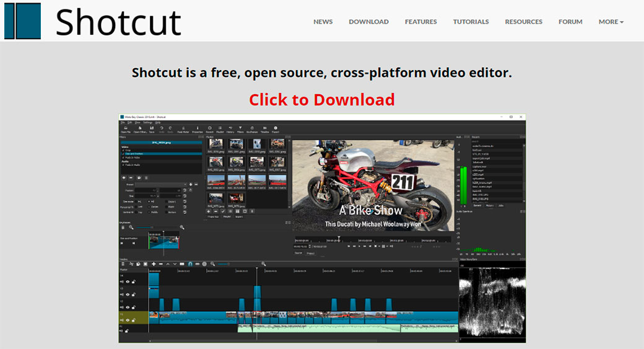Viewport: 644px width, 349px height.
Task: Click the Shotcut logo icon
Action: pos(22,21)
